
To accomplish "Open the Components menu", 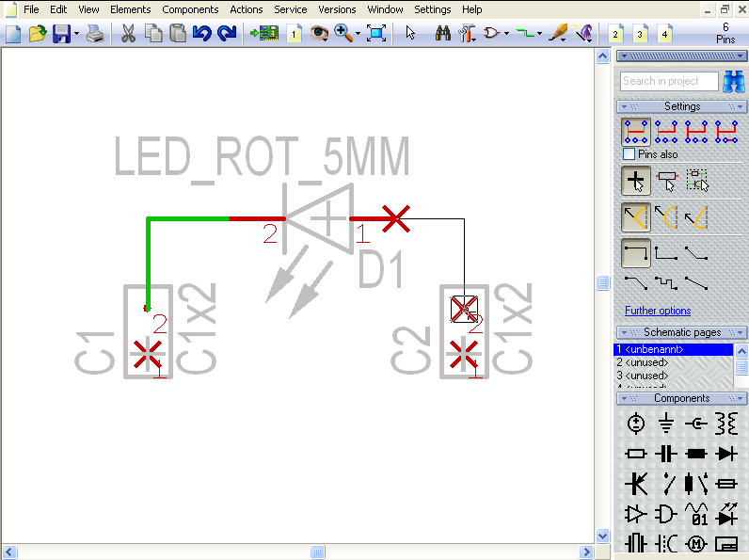I will (190, 9).
